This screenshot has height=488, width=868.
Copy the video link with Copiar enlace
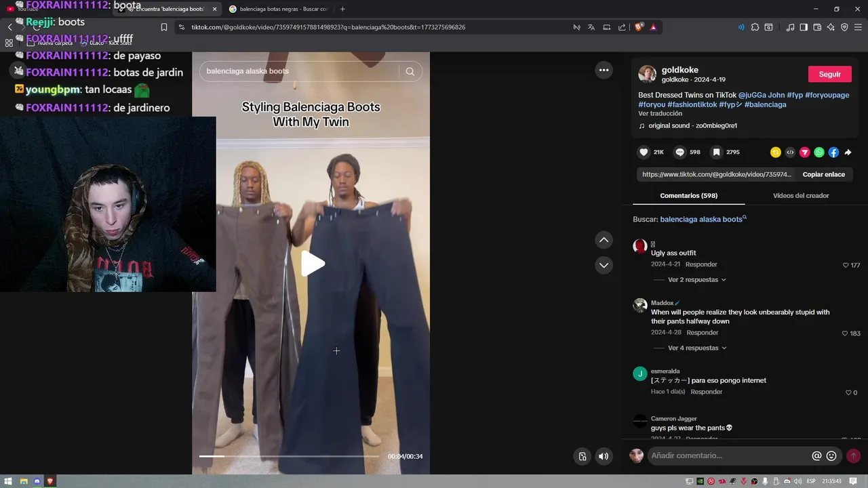[x=824, y=174]
